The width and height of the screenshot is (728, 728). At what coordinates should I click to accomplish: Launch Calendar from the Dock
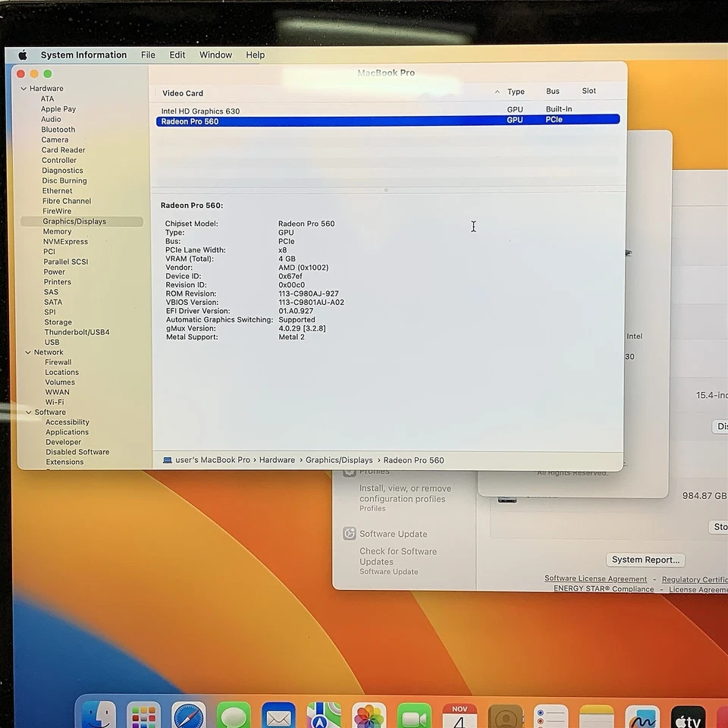[460, 715]
